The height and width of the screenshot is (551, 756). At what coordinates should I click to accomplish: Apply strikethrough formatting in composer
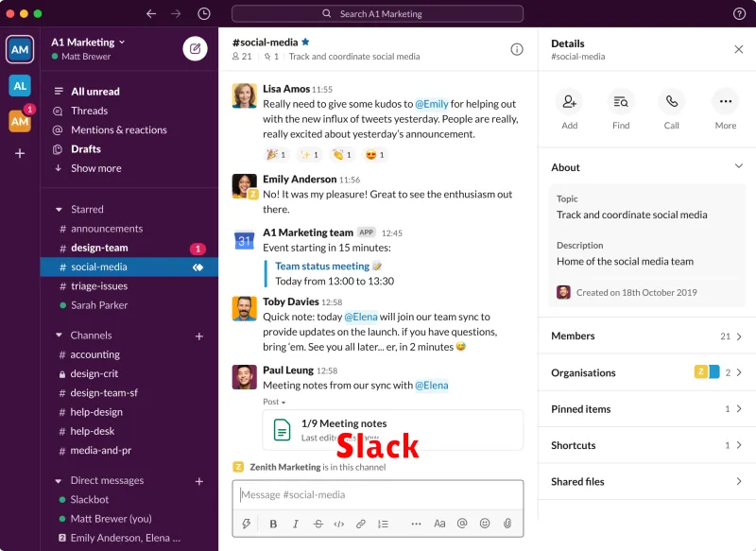(318, 524)
